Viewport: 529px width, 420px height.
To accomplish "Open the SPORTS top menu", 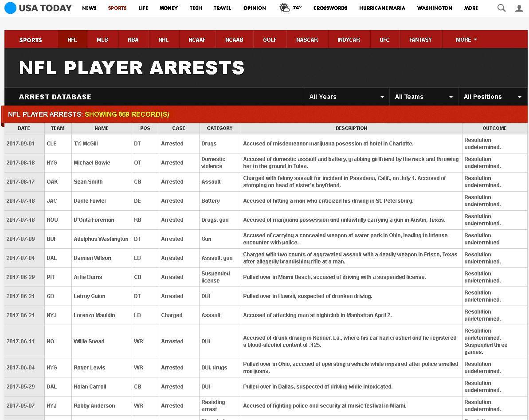I will [118, 8].
